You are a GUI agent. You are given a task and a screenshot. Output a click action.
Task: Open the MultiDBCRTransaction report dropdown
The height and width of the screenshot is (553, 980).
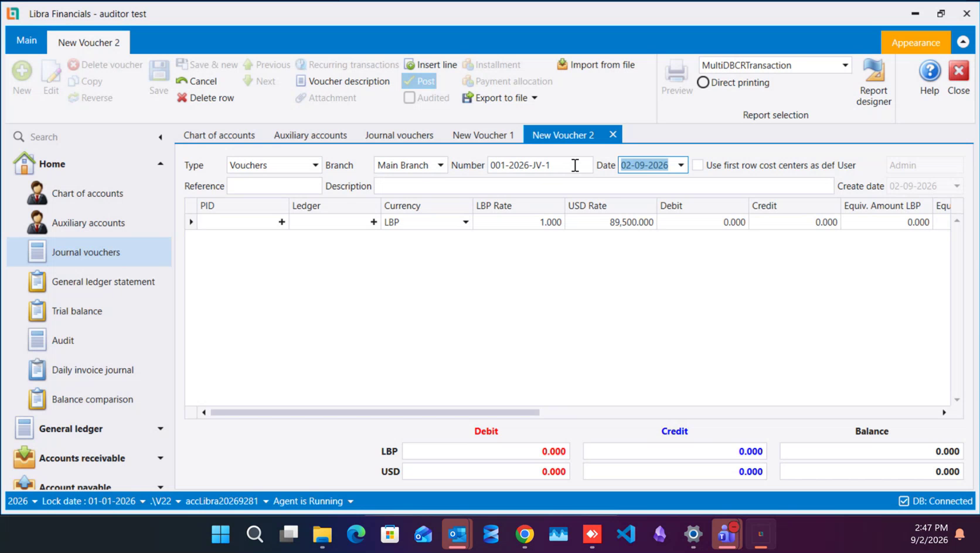click(x=845, y=65)
